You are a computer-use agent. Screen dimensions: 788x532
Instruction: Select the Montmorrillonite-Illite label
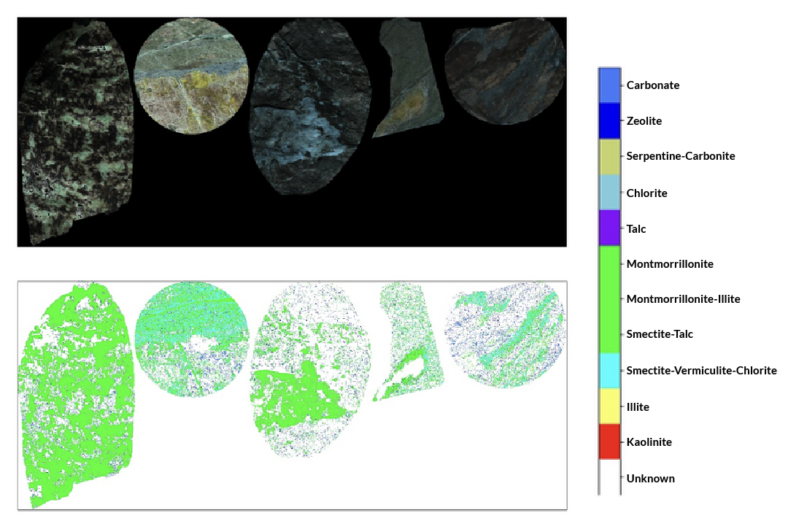click(684, 299)
